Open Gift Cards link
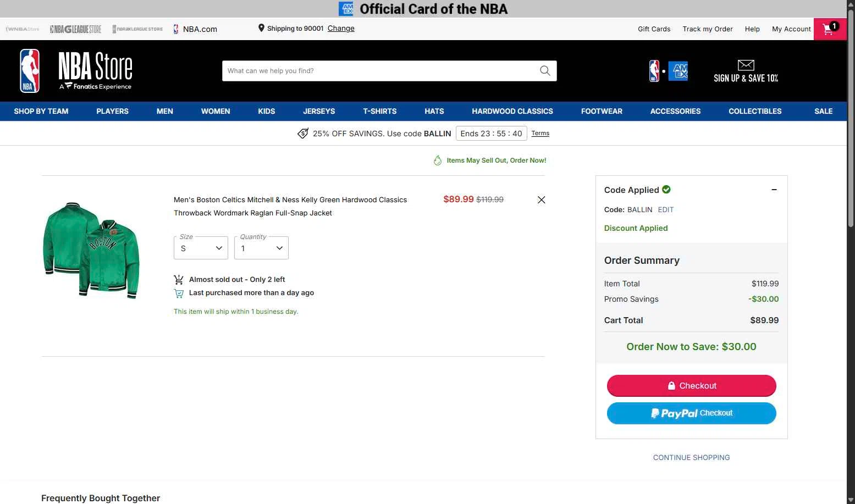Viewport: 855px width, 504px height. [654, 29]
